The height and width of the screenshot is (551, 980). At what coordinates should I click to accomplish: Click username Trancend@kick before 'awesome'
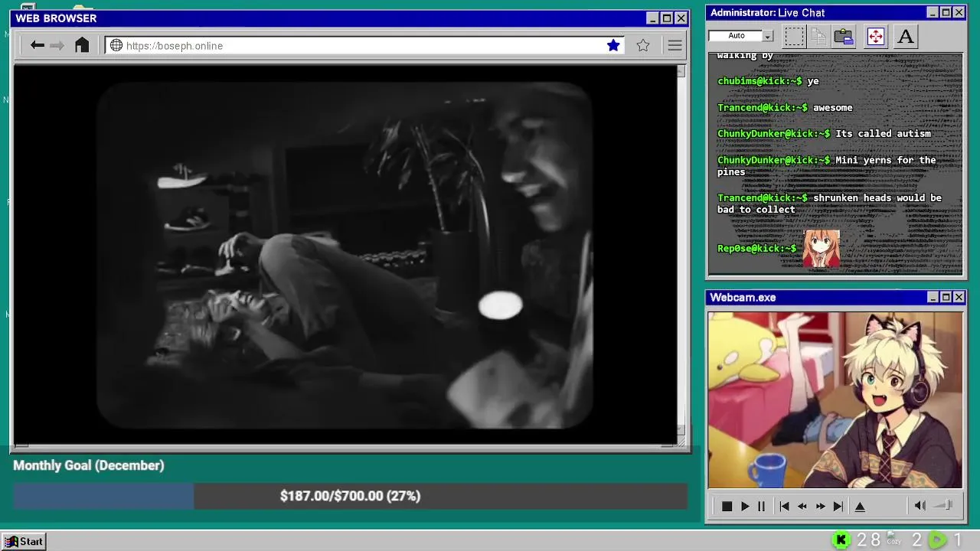click(762, 108)
